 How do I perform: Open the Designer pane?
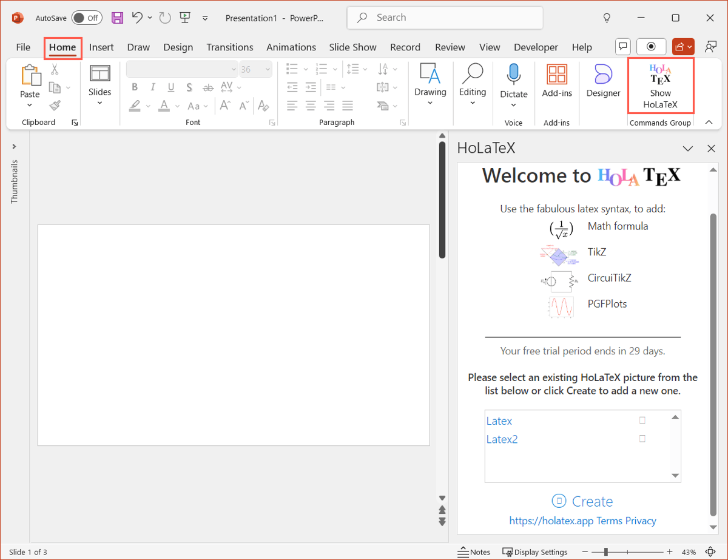(603, 81)
